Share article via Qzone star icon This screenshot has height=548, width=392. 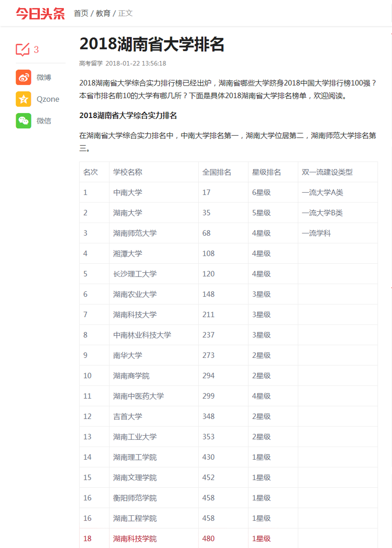(x=24, y=99)
